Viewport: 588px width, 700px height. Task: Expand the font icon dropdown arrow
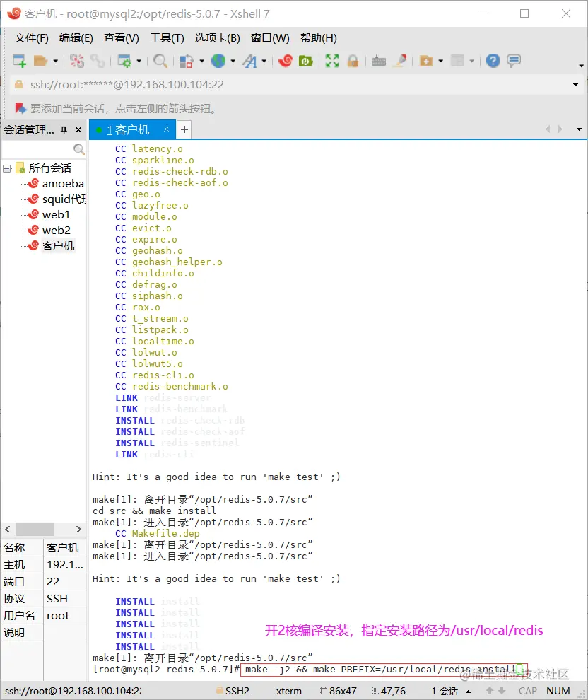[x=264, y=61]
